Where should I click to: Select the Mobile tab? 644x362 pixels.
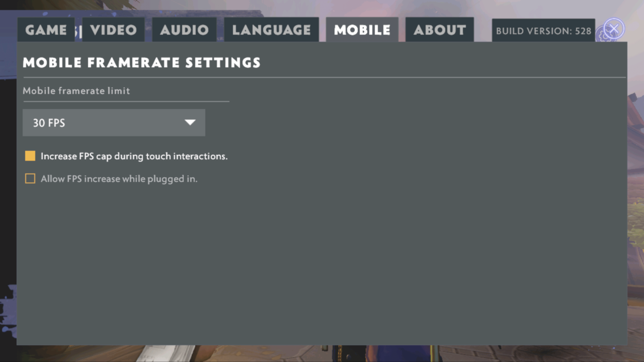362,30
